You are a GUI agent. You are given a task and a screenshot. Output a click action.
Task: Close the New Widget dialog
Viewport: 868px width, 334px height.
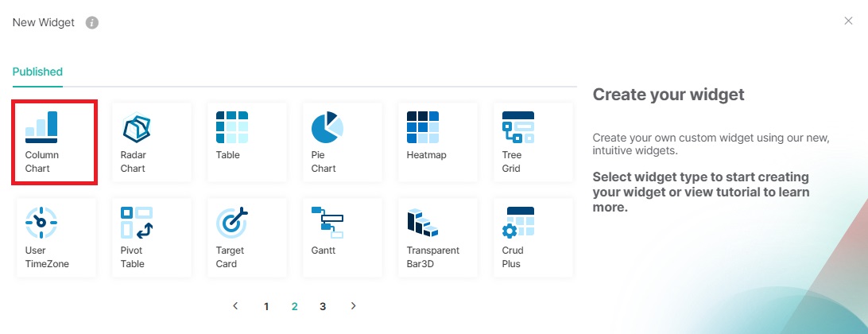click(848, 21)
